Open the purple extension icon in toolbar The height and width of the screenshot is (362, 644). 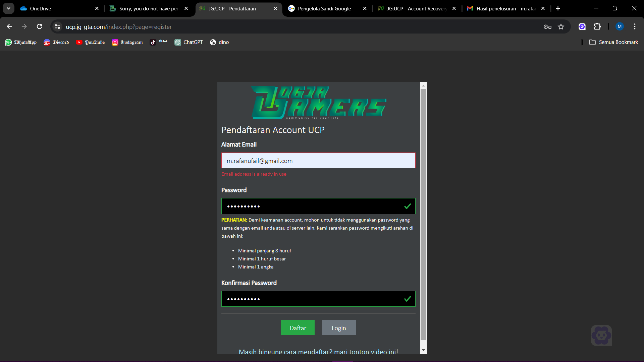[x=582, y=27]
